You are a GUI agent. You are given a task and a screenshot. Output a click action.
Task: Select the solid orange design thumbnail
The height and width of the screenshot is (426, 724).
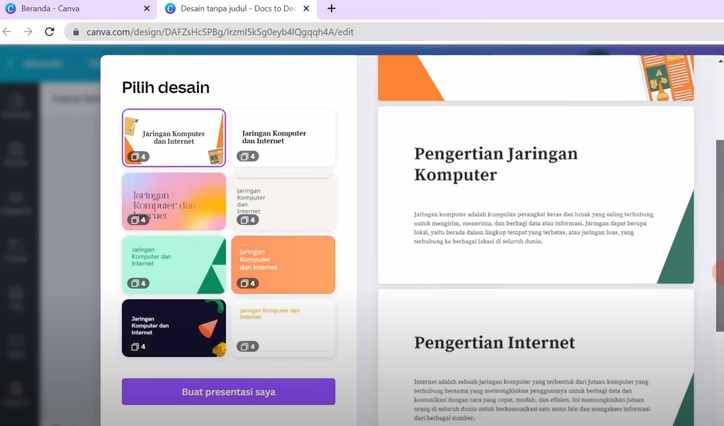(x=283, y=265)
